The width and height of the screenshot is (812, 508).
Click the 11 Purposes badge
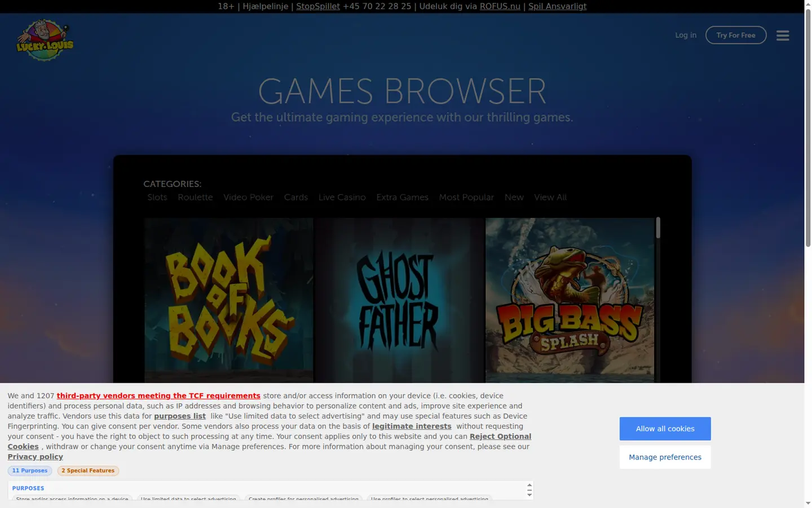[x=30, y=471]
